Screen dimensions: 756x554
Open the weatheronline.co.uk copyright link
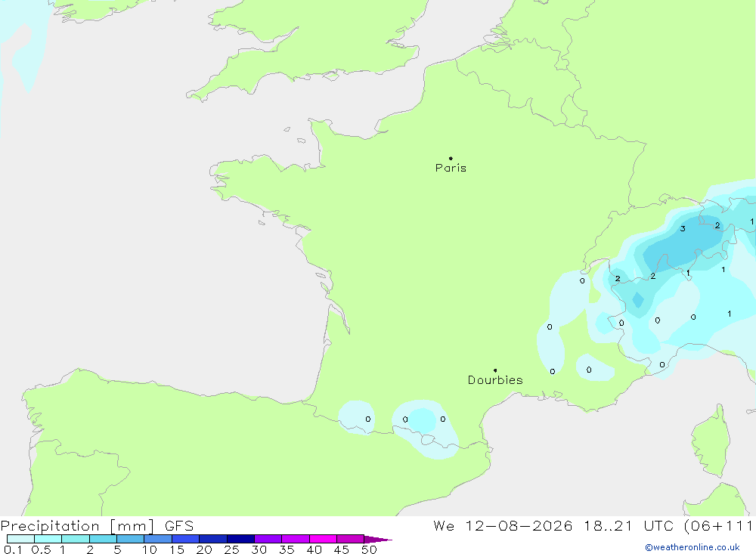click(692, 547)
